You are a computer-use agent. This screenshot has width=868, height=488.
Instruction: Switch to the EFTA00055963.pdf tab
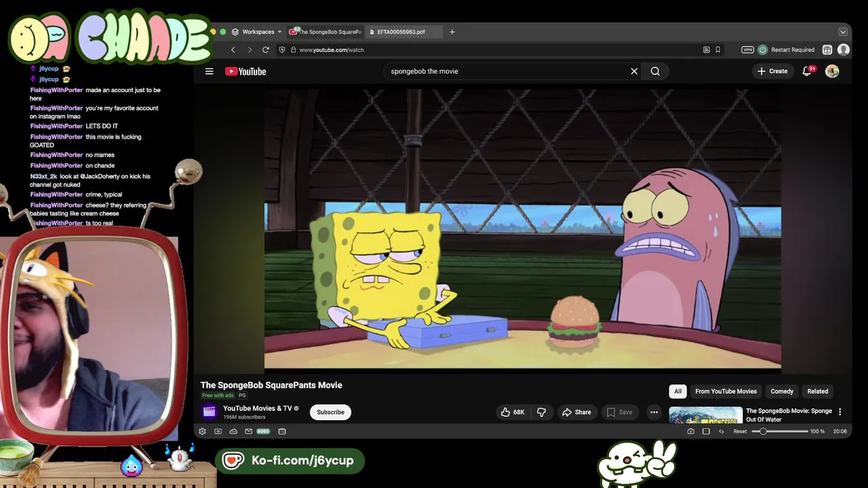pos(405,32)
